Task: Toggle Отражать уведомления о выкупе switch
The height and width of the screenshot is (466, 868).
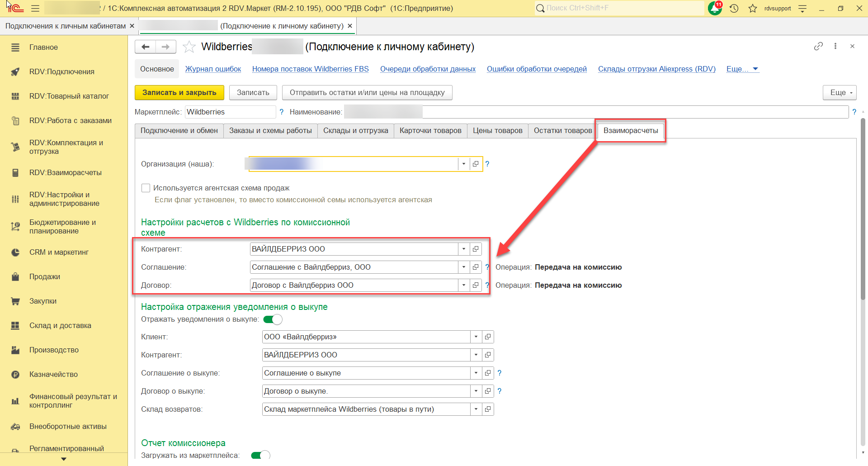Action: click(x=273, y=319)
